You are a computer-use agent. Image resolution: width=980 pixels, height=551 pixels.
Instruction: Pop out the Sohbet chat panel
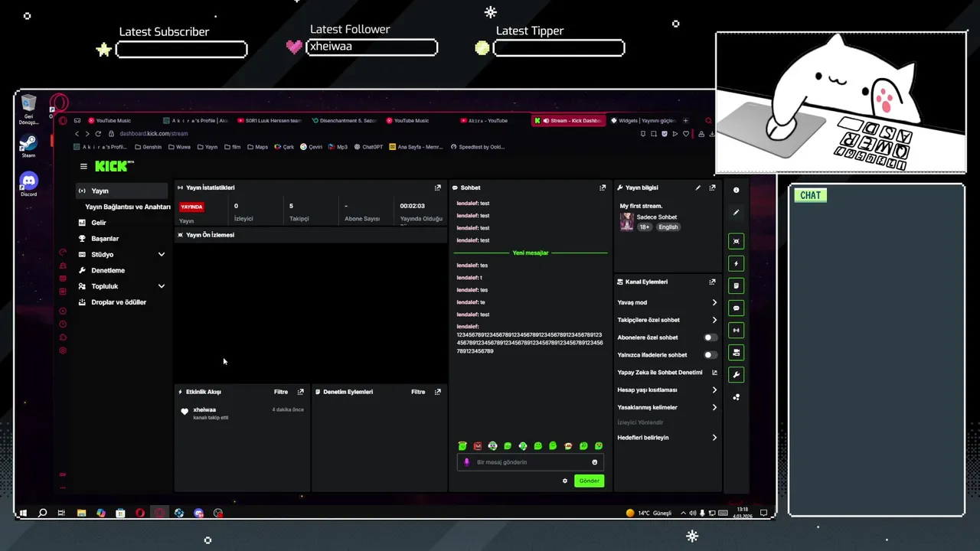[603, 187]
